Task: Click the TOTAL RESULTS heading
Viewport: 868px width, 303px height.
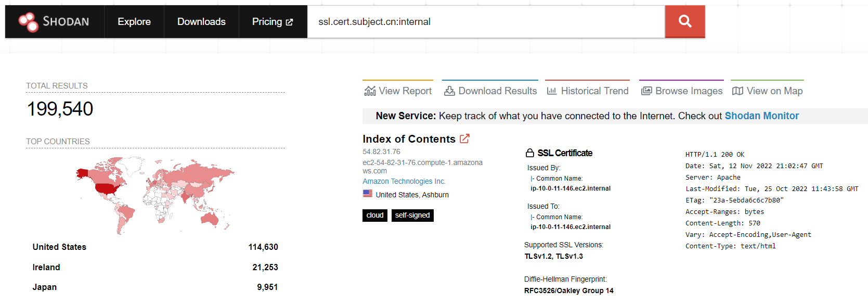Action: pyautogui.click(x=57, y=86)
